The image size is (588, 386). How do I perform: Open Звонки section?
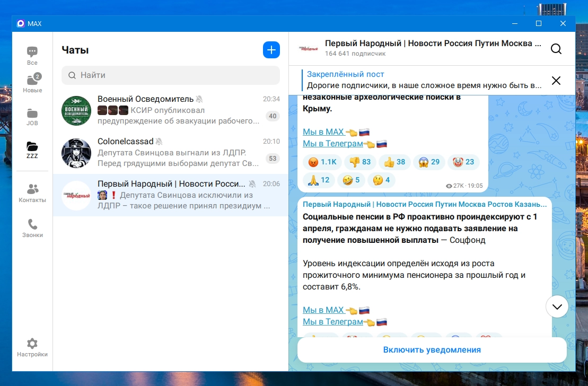(33, 228)
